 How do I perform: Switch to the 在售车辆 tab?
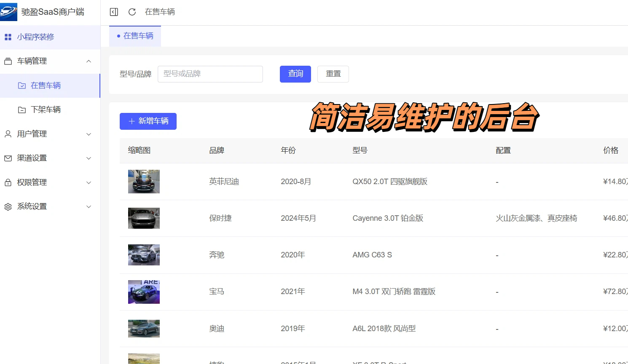pos(135,36)
